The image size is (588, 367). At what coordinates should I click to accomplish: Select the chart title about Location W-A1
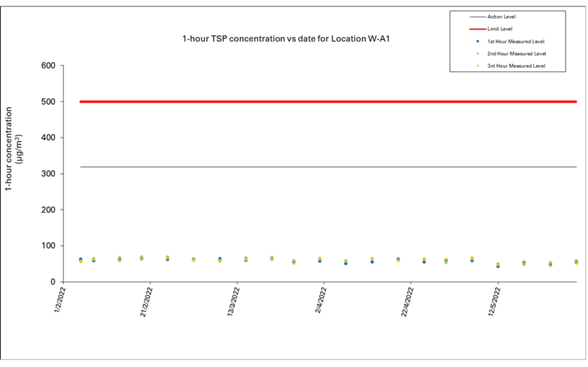click(286, 39)
